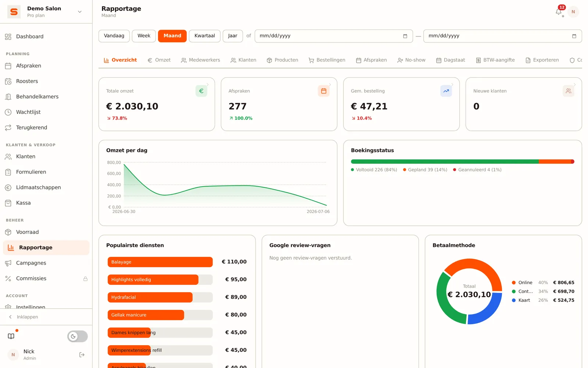Open the documentation book icon
Viewport: 588px width, 368px height.
11,336
